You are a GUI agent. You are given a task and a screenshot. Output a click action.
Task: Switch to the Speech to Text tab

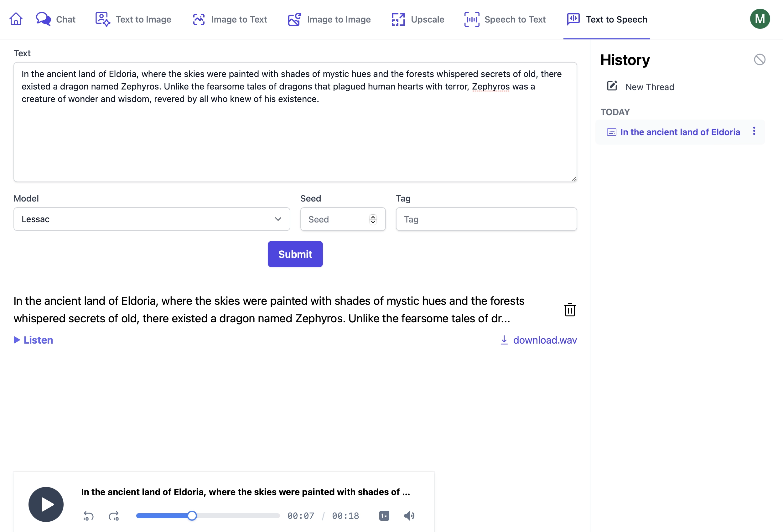(505, 19)
